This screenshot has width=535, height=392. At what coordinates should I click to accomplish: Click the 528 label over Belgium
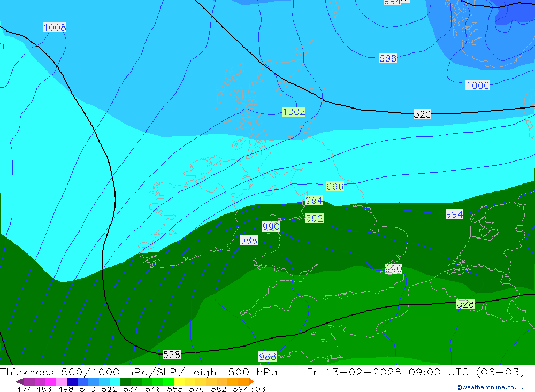[466, 304]
